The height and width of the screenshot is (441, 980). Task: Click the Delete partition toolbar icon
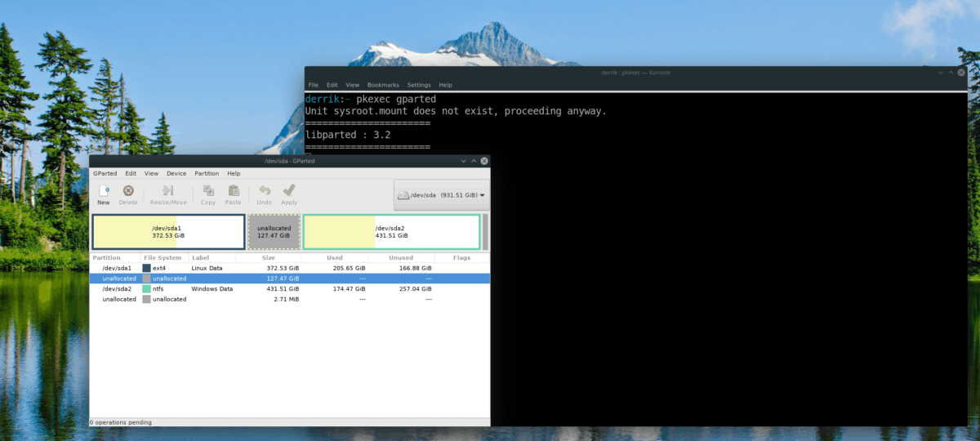[x=128, y=194]
